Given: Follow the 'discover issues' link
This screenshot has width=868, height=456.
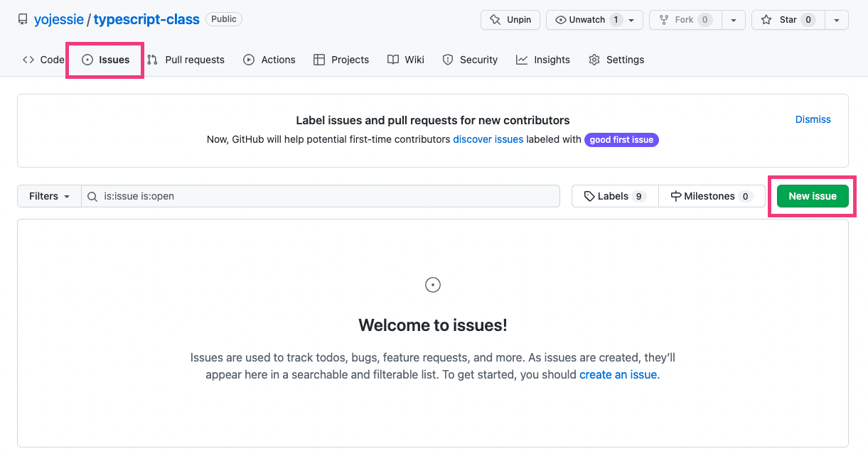Looking at the screenshot, I should coord(488,139).
